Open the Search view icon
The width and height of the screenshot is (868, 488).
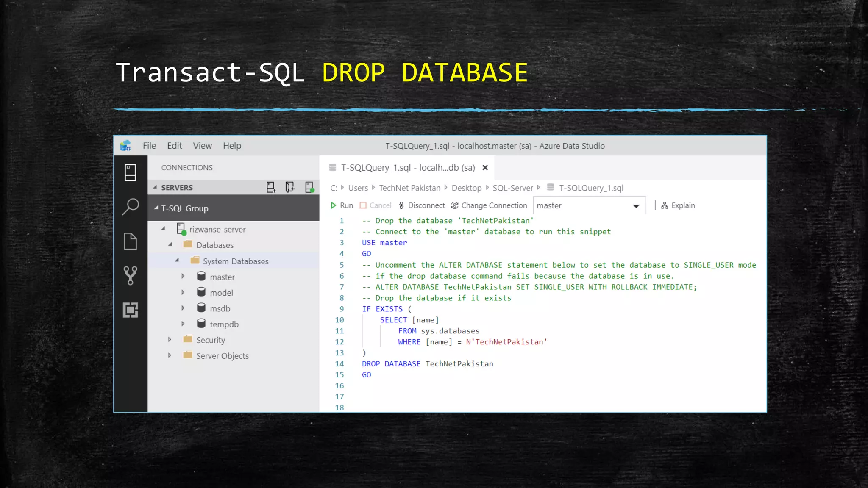(130, 207)
